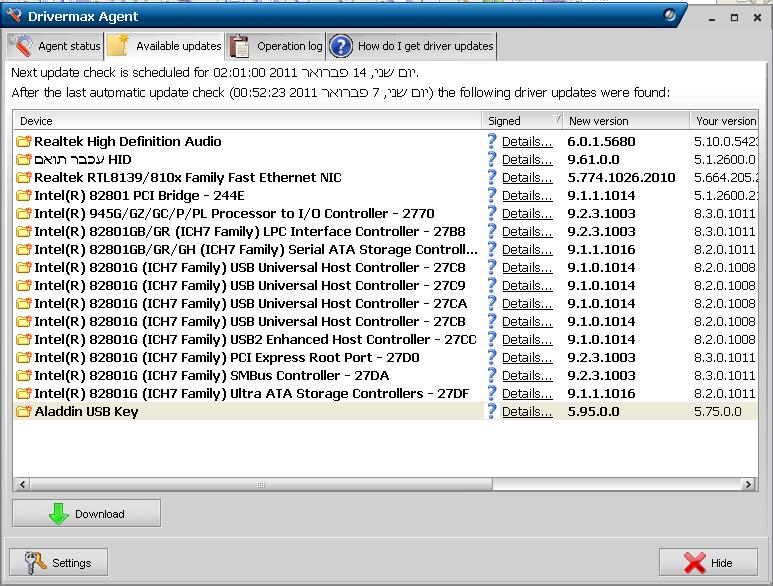
Task: Select the PCI Express Root Port - 27D0 row
Action: coord(386,358)
